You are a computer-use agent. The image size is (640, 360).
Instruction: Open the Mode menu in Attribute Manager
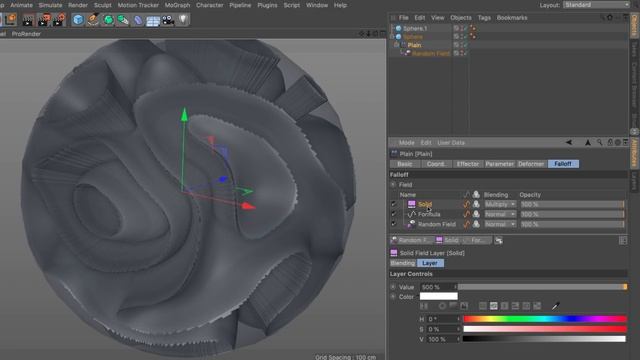(x=406, y=142)
